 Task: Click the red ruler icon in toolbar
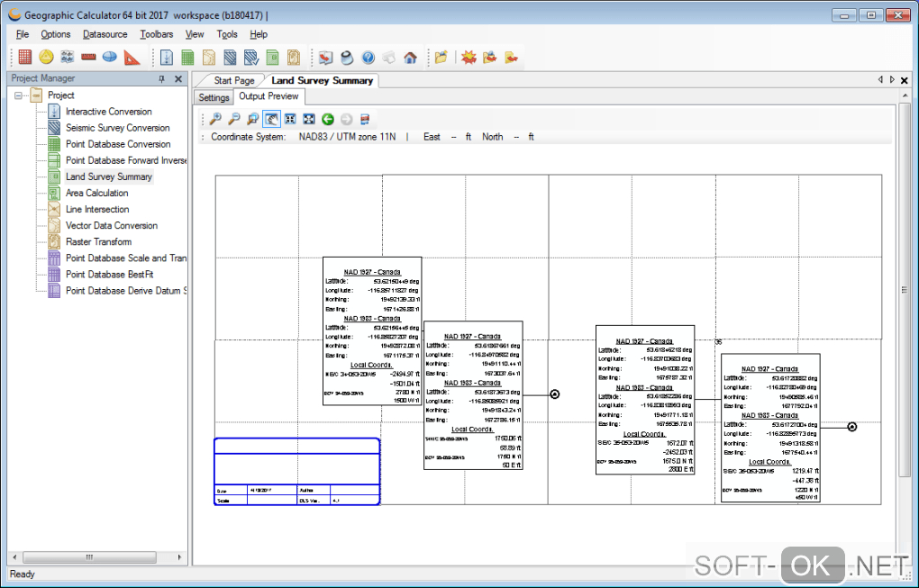[x=88, y=58]
